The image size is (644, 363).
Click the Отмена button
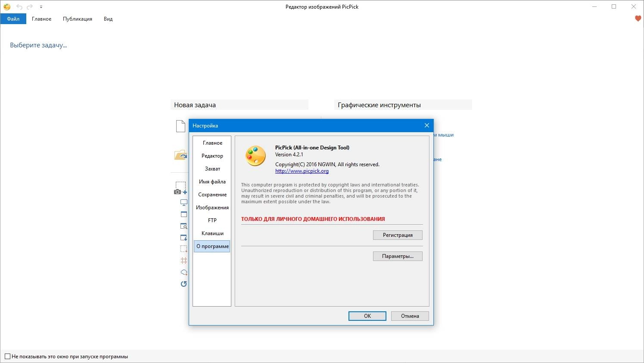coord(410,316)
